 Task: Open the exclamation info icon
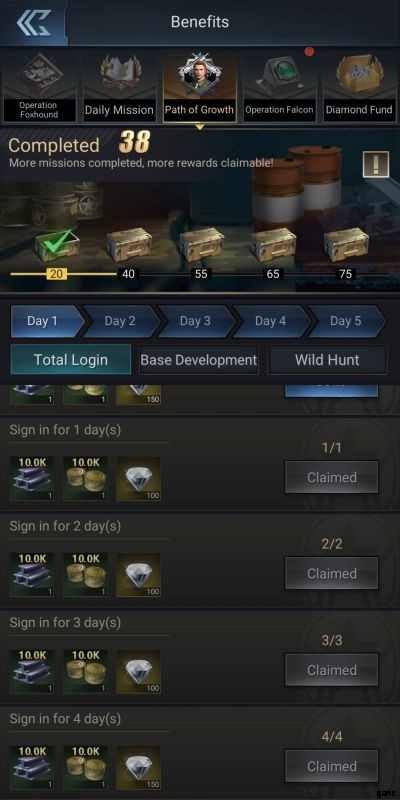pyautogui.click(x=376, y=165)
